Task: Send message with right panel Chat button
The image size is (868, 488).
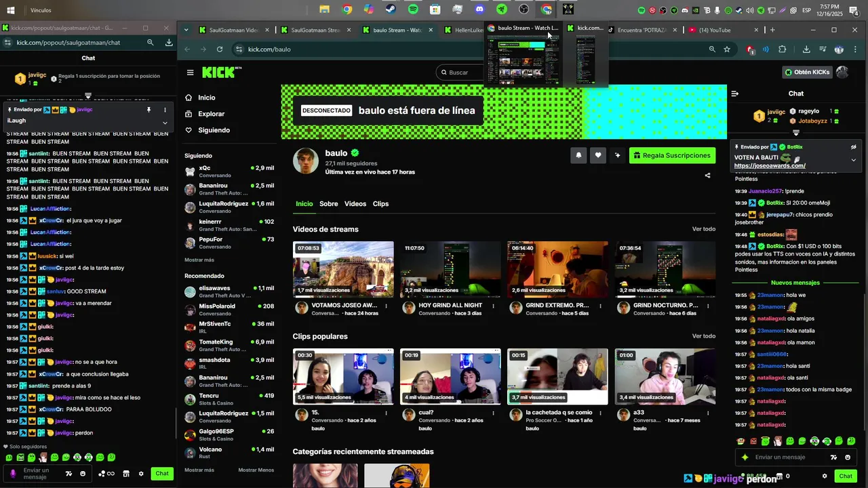Action: point(846,476)
